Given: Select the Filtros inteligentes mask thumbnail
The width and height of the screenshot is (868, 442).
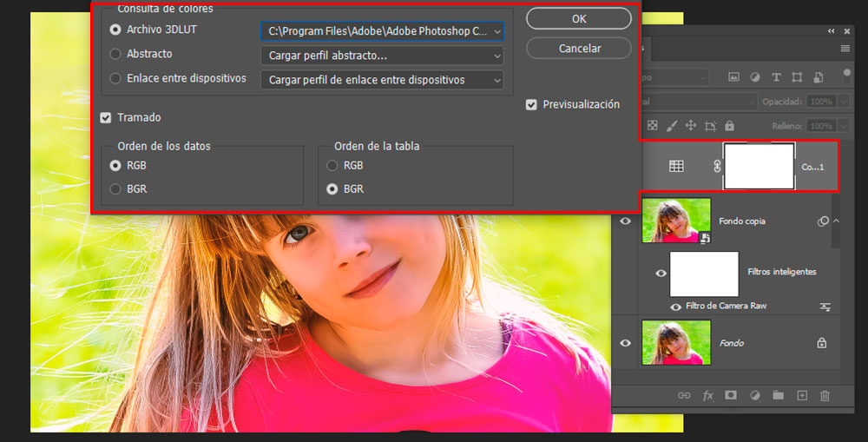Looking at the screenshot, I should (x=704, y=274).
